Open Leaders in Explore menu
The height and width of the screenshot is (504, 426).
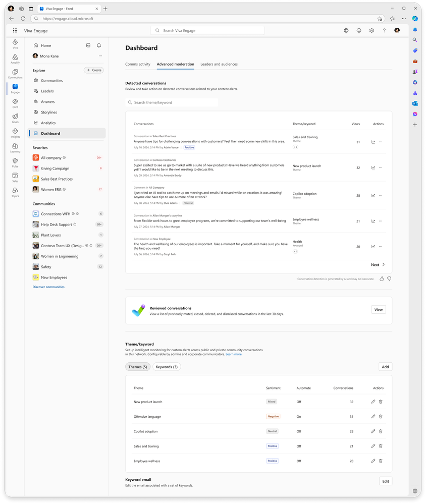[67, 91]
